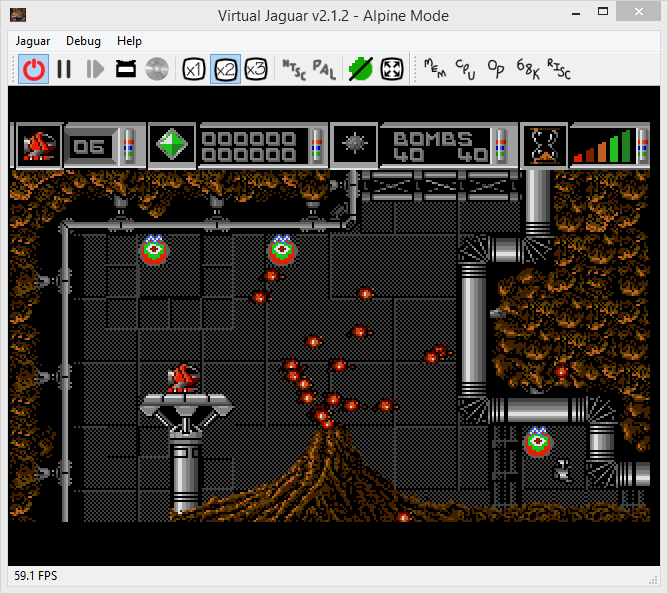The width and height of the screenshot is (668, 594).
Task: Open the Debug menu
Action: (83, 41)
